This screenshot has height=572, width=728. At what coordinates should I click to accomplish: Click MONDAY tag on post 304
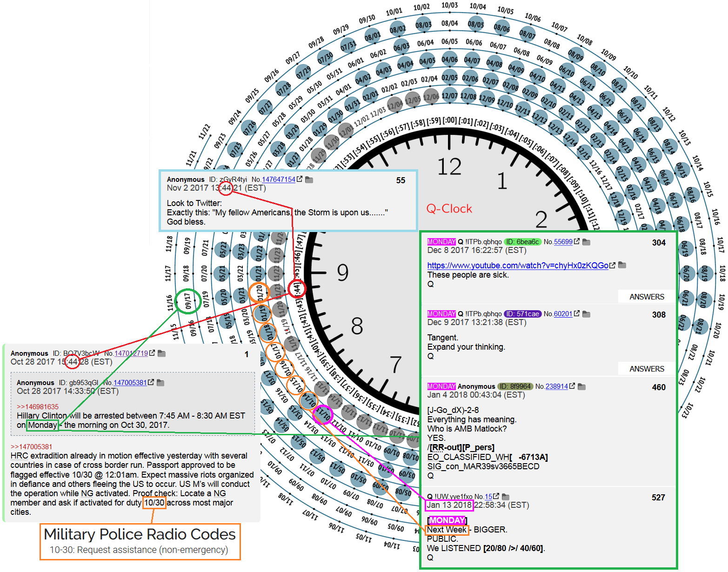(441, 242)
